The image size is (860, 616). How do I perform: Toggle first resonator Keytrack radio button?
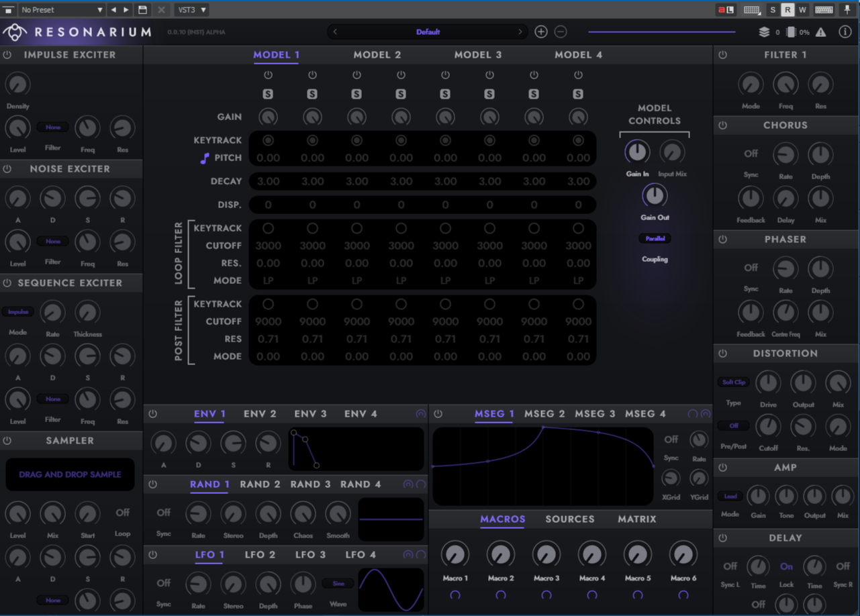point(268,141)
